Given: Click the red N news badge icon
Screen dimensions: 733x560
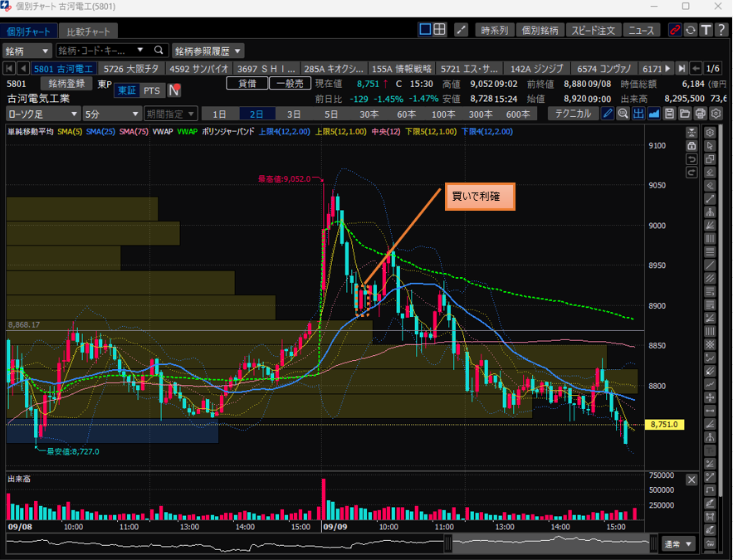Looking at the screenshot, I should (x=174, y=90).
